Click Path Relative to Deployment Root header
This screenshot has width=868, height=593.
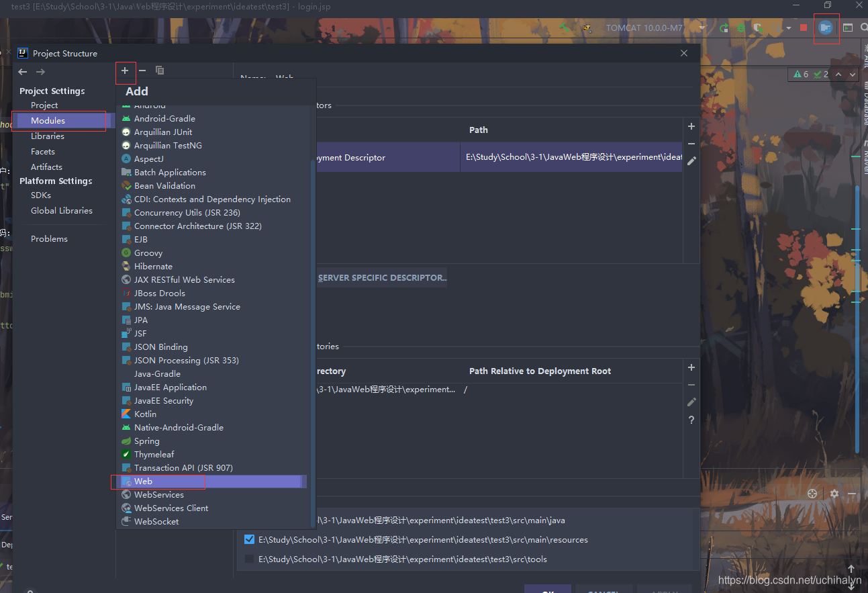coord(540,371)
